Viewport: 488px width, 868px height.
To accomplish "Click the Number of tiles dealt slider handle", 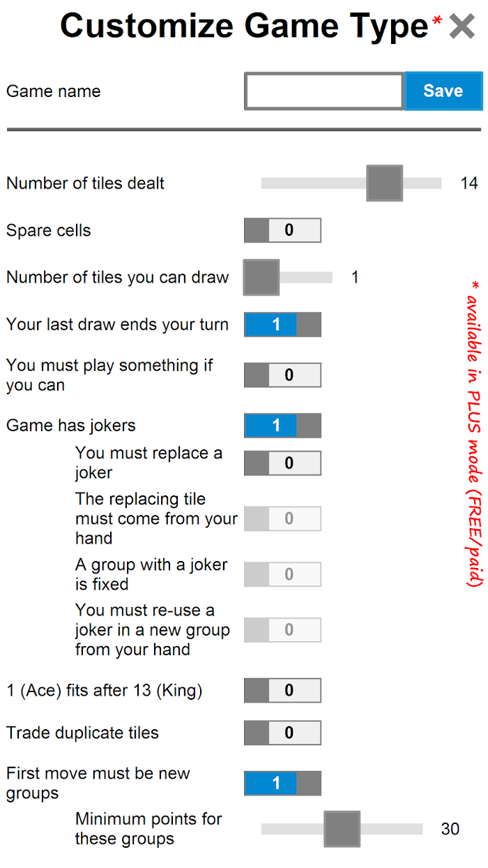I will pos(385,184).
